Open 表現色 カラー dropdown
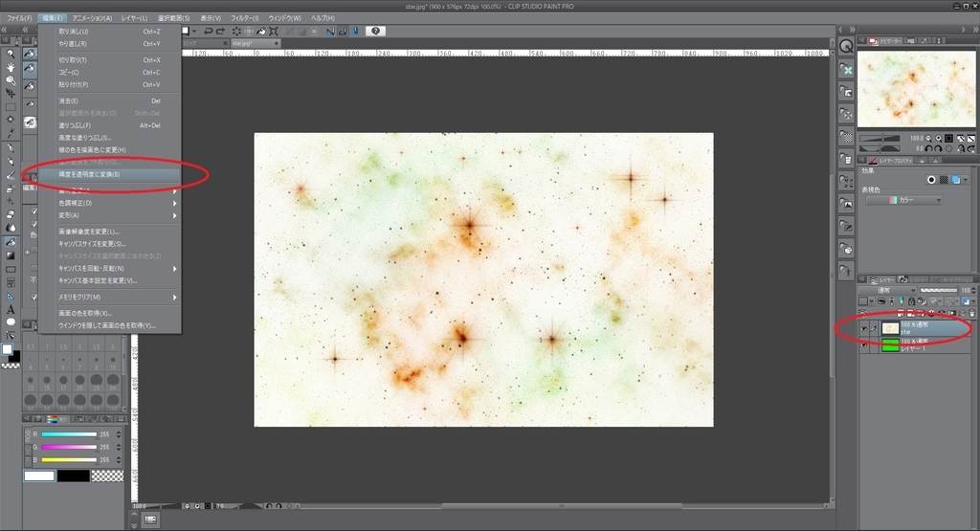Viewport: 980px width, 531px height. coord(903,200)
